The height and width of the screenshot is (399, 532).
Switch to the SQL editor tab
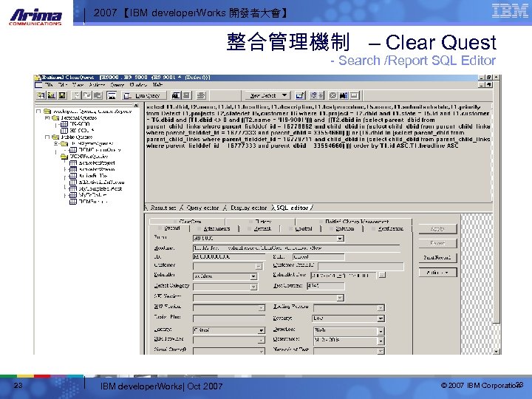(x=292, y=208)
